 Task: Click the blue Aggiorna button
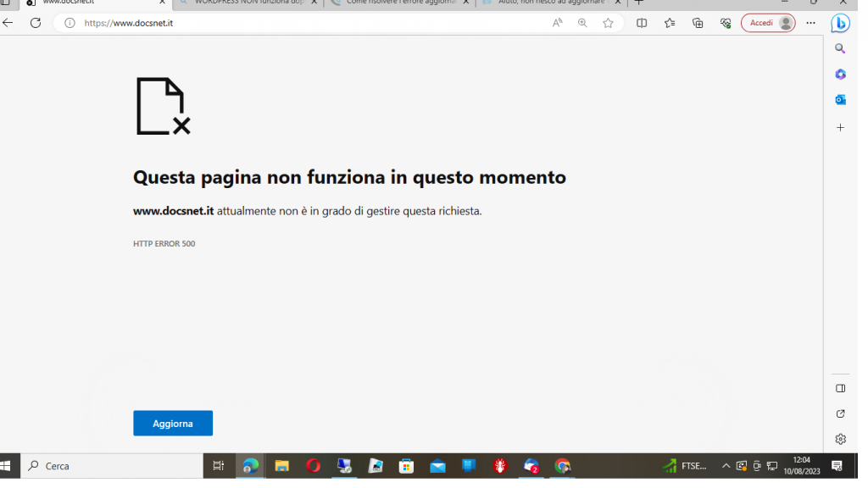(173, 424)
